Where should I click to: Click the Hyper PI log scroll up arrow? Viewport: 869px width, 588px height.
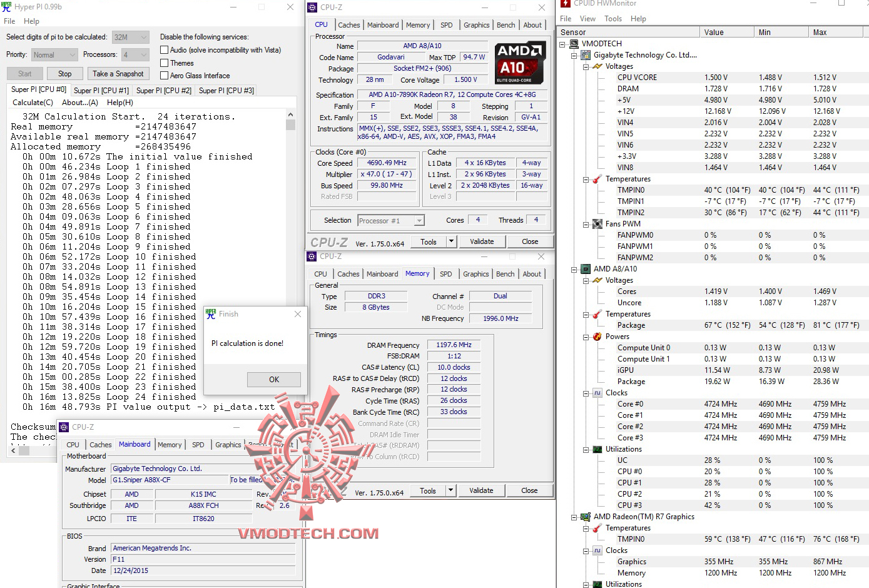(x=290, y=115)
